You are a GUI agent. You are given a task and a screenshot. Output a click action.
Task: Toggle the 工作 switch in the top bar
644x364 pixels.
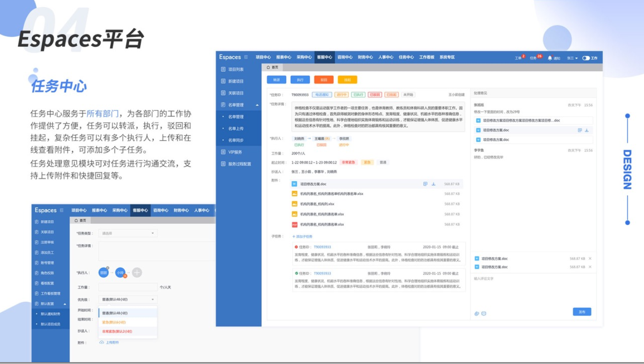tap(586, 58)
